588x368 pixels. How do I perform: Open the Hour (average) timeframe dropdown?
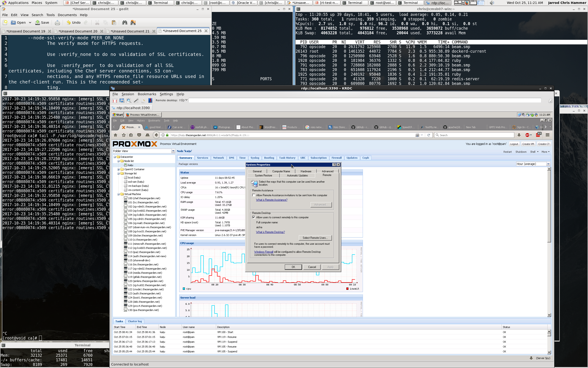548,164
